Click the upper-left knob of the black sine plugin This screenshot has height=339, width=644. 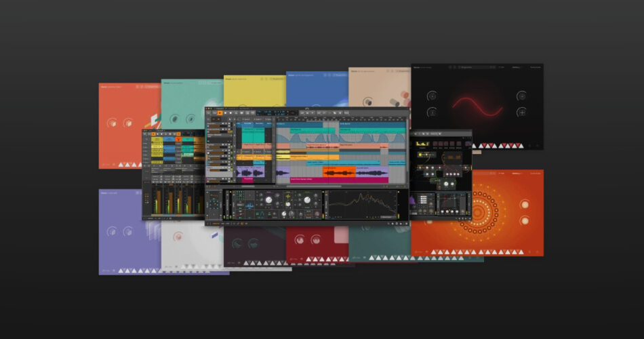click(432, 96)
